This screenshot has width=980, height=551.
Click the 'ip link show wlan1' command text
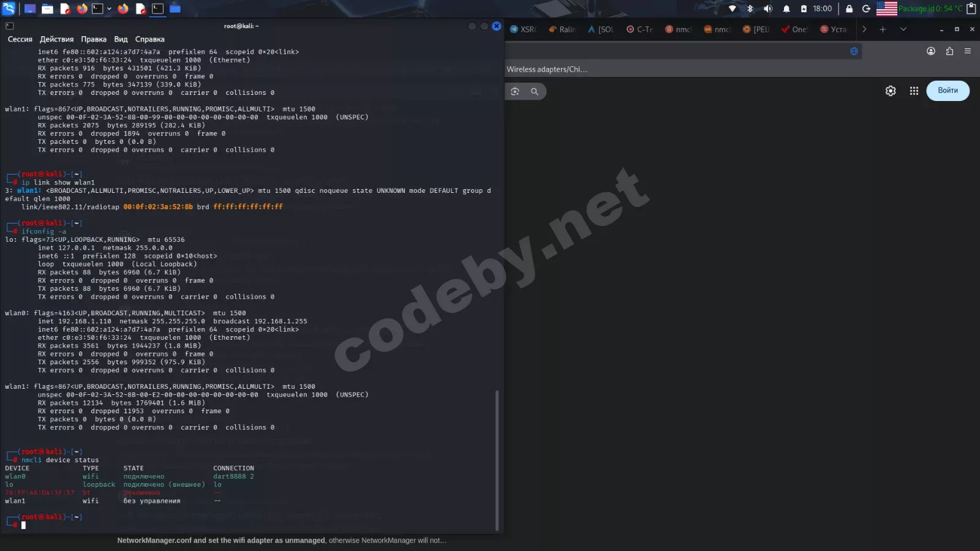pos(58,182)
